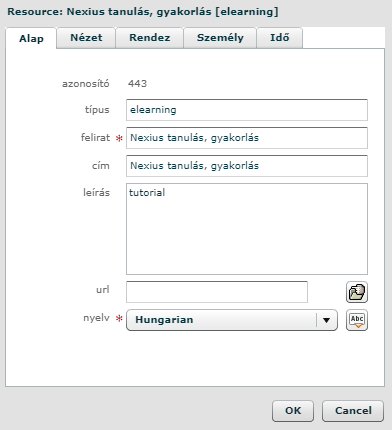Click the leírás label
The width and height of the screenshot is (392, 430).
(x=96, y=192)
